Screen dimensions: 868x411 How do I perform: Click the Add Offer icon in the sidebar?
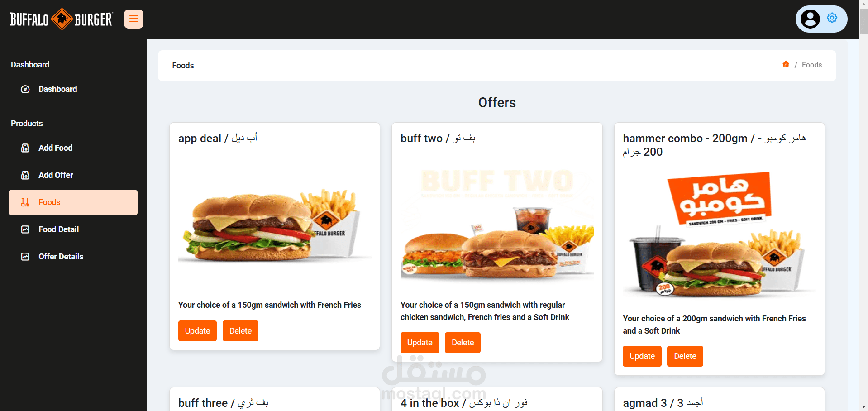(x=25, y=175)
